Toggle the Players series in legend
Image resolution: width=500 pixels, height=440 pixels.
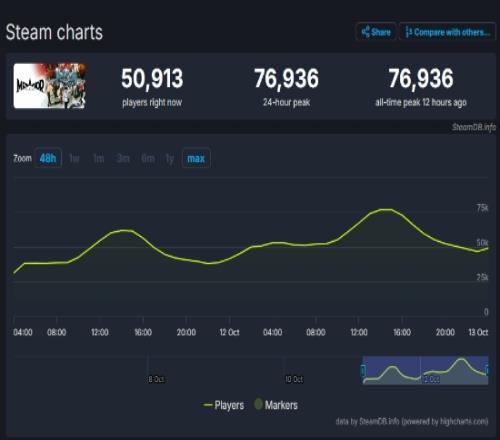click(224, 405)
